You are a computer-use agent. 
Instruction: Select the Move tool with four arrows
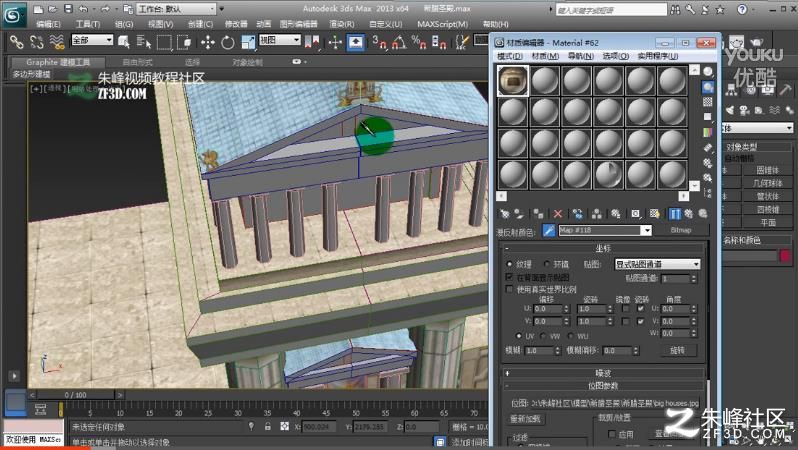(x=208, y=42)
